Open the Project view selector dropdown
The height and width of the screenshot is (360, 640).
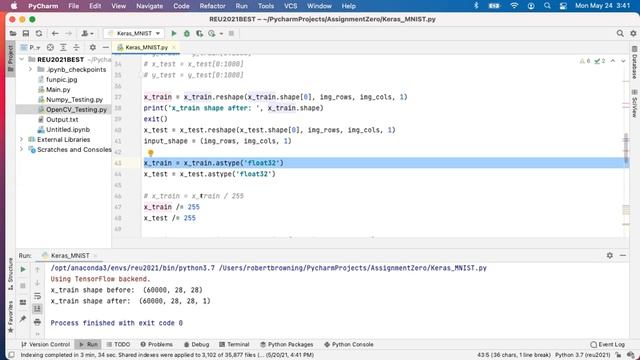pos(31,47)
